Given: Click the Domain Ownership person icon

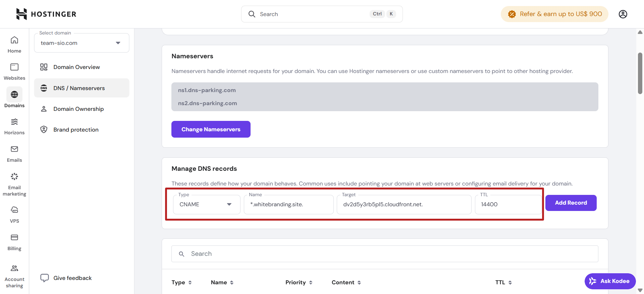Looking at the screenshot, I should (44, 109).
